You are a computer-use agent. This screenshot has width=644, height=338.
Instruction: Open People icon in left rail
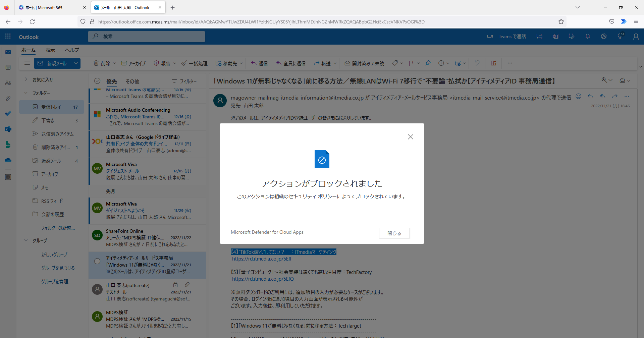coord(8,83)
